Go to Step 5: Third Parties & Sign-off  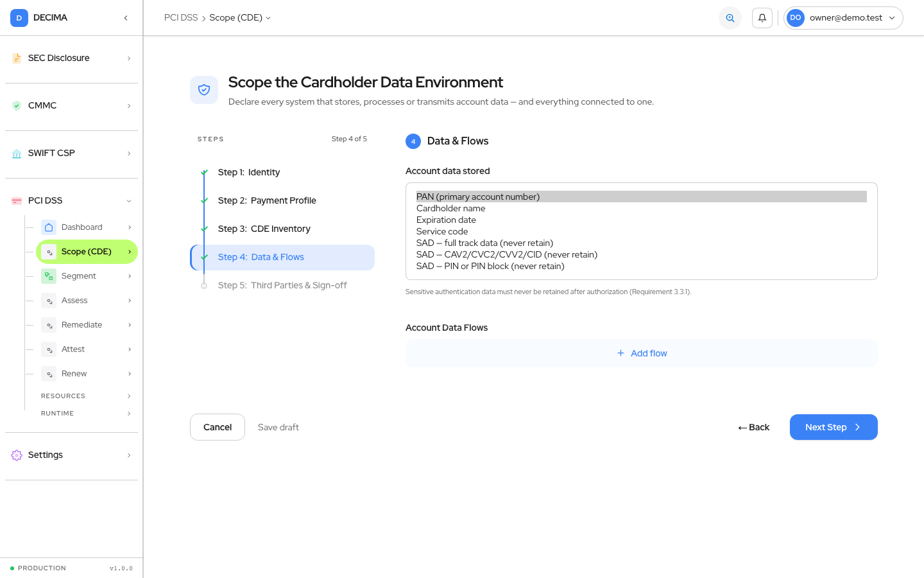(282, 285)
